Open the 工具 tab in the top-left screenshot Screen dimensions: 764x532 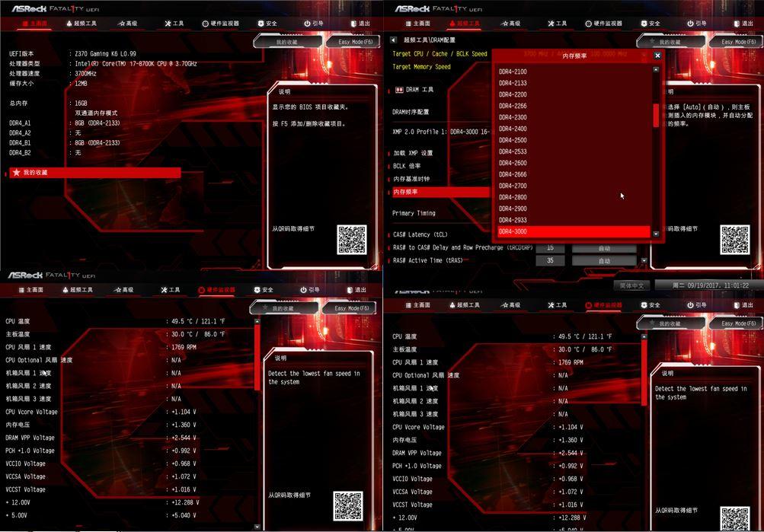174,24
